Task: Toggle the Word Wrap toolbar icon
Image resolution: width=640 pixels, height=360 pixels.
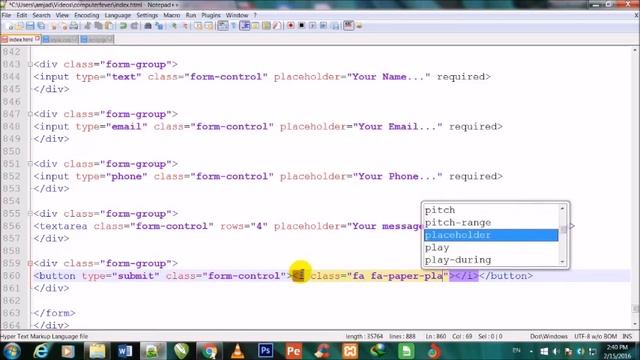Action: click(222, 26)
